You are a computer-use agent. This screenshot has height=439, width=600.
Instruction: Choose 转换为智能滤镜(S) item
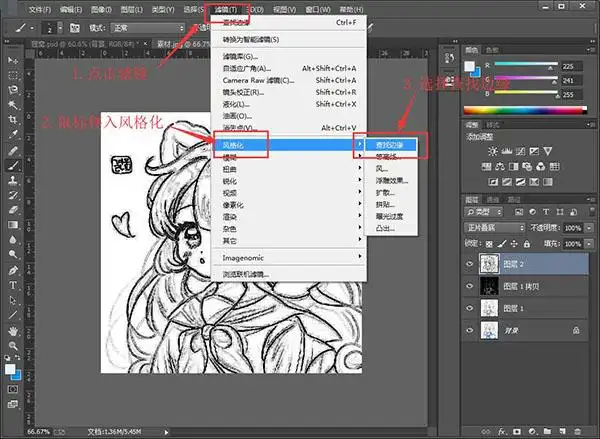pos(289,39)
